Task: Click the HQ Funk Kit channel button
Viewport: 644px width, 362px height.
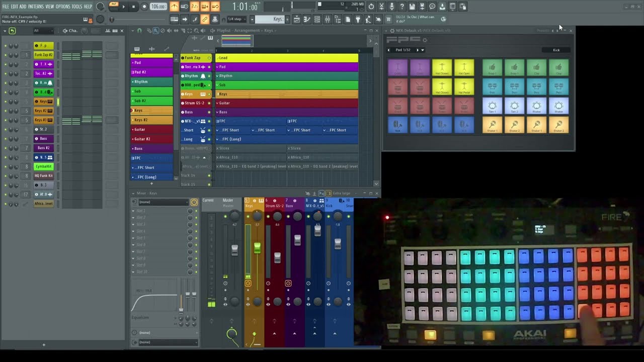Action: point(44,176)
